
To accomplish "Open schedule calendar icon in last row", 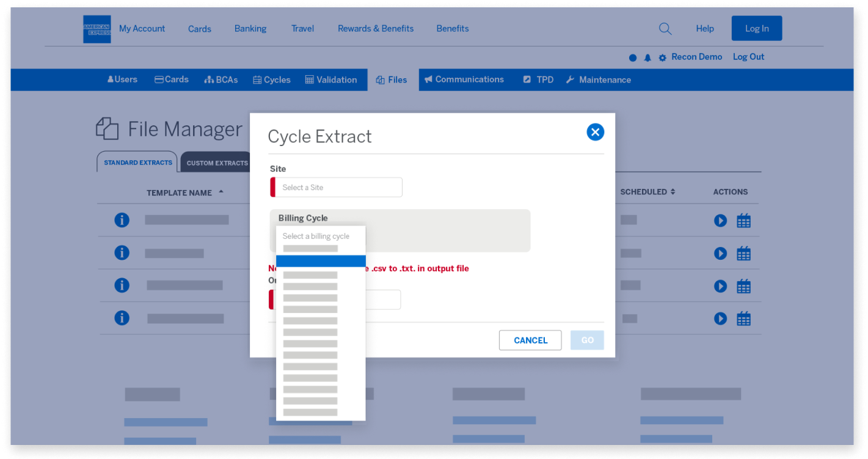I will [x=743, y=318].
